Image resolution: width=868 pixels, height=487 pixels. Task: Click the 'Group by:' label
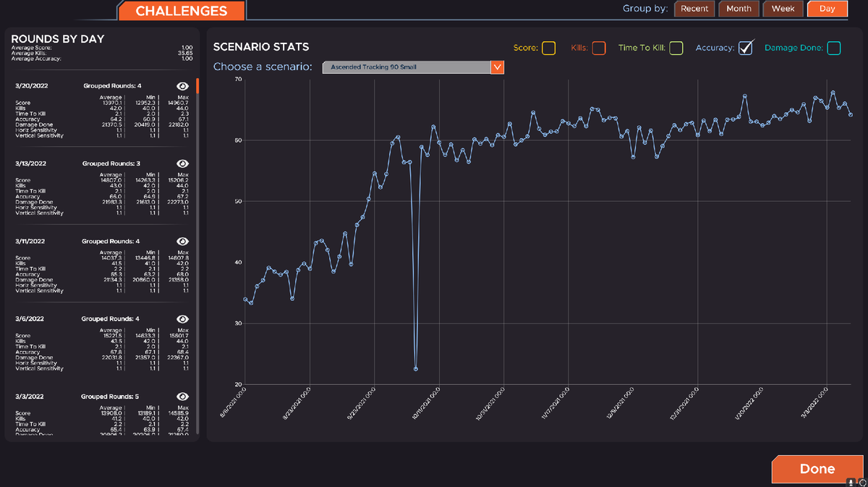click(x=645, y=9)
